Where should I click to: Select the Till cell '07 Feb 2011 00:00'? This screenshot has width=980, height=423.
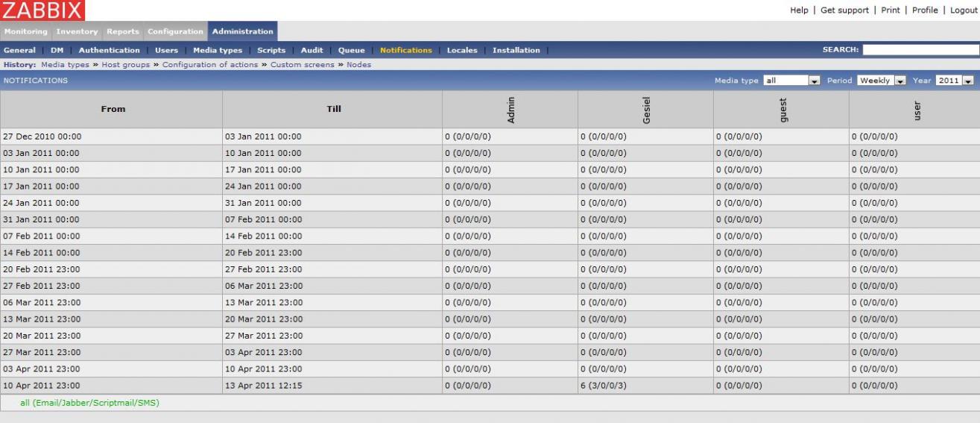tap(332, 219)
